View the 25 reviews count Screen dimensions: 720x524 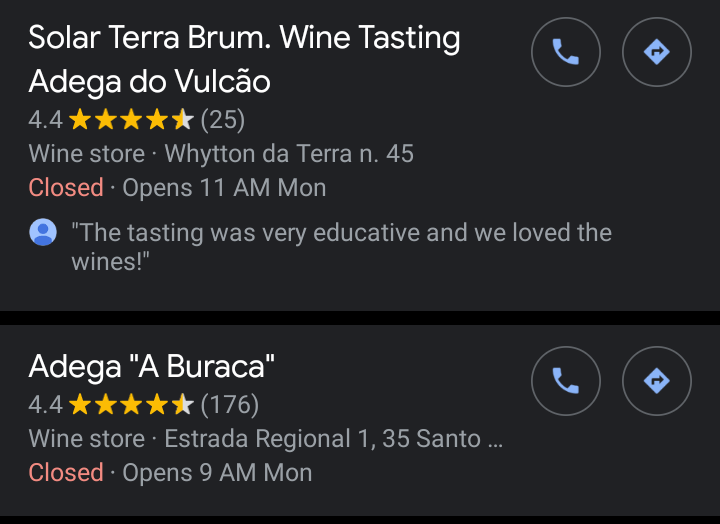pyautogui.click(x=223, y=121)
